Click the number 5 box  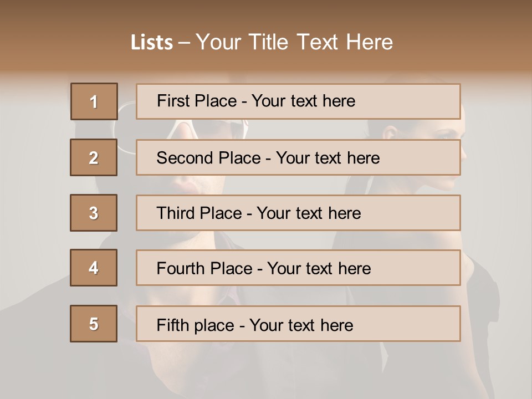pos(94,324)
